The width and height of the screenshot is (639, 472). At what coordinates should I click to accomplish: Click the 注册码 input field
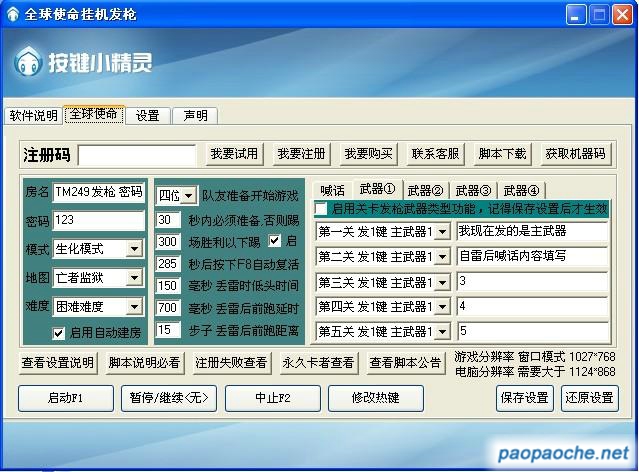[137, 155]
